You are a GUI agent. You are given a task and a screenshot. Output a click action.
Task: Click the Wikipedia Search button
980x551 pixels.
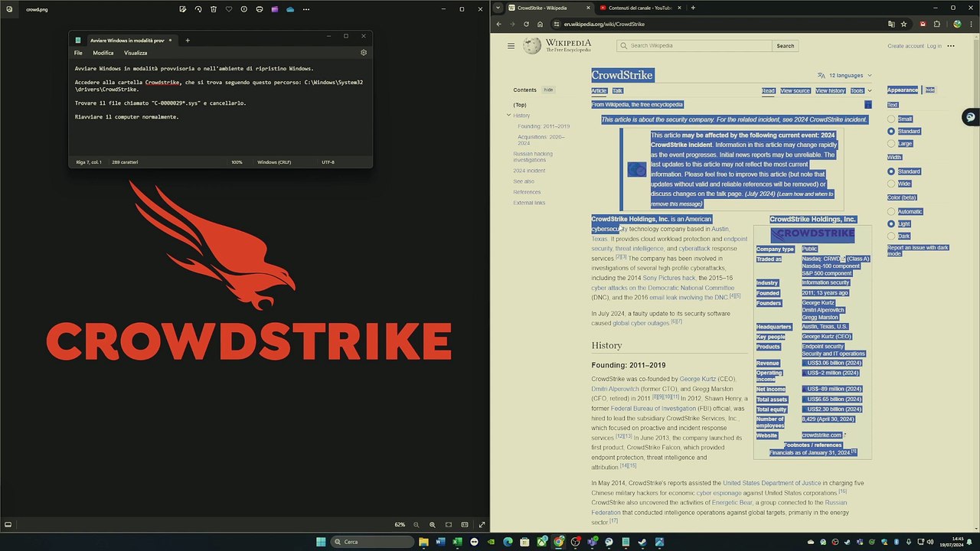click(x=786, y=46)
